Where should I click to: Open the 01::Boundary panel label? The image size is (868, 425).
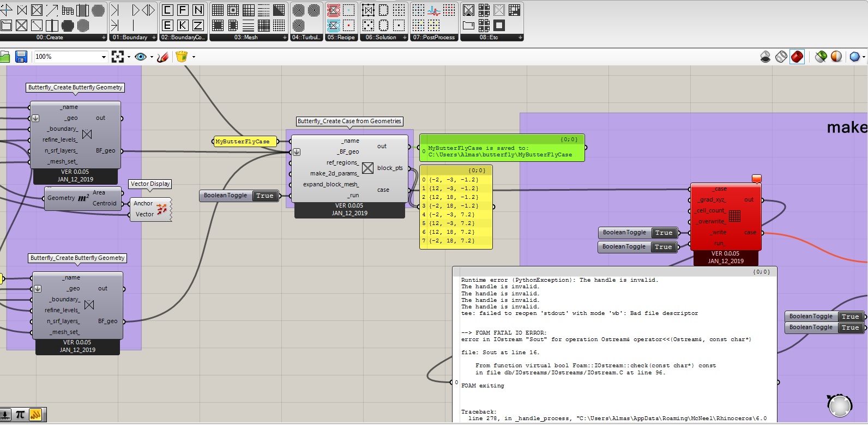point(130,38)
